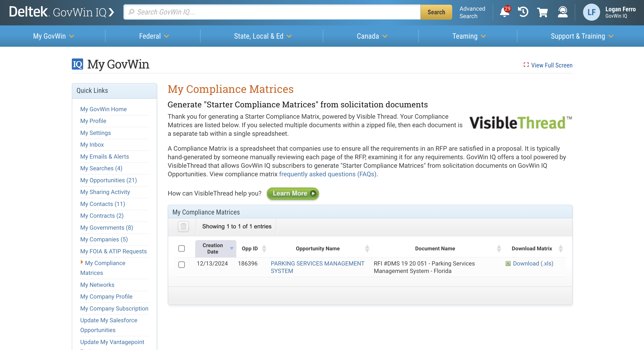Screen dimensions: 644x350
Task: Click the trash delete icon
Action: [183, 226]
